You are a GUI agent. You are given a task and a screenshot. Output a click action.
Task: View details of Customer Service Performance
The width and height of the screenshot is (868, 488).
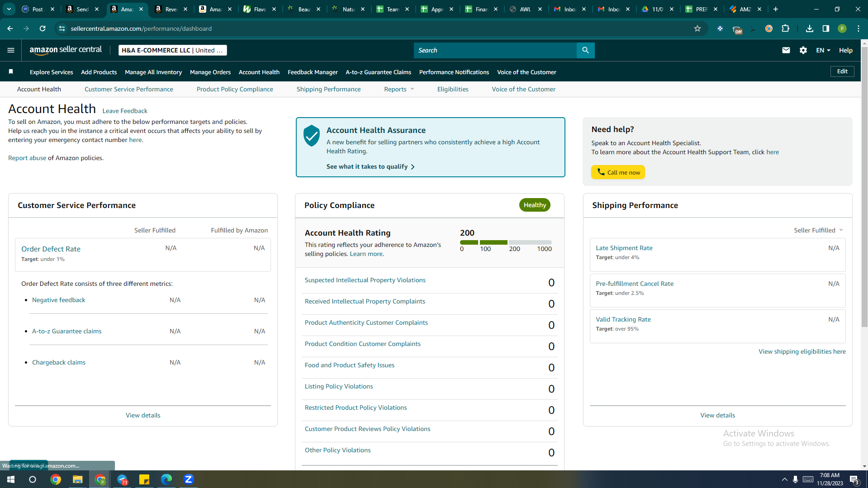[143, 415]
